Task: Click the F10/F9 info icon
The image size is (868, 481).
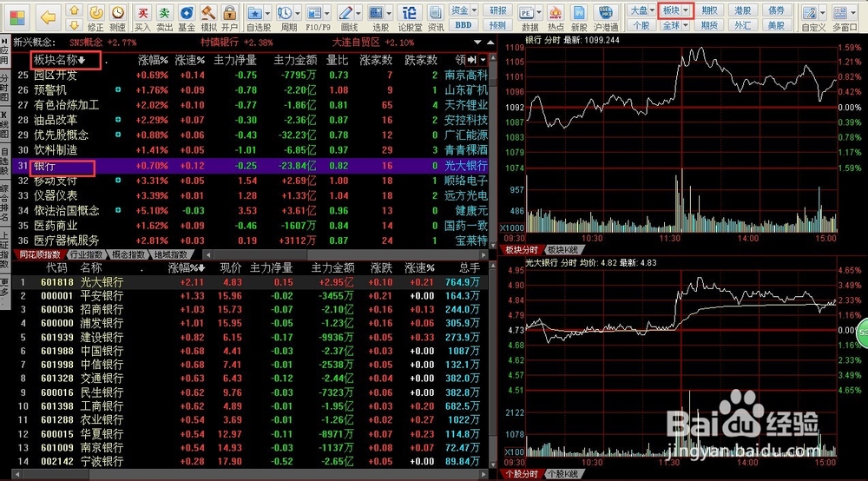Action: point(314,12)
